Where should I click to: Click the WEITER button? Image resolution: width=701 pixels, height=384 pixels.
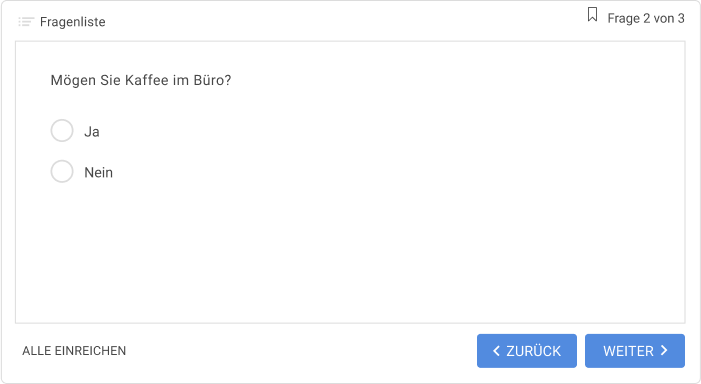click(635, 351)
